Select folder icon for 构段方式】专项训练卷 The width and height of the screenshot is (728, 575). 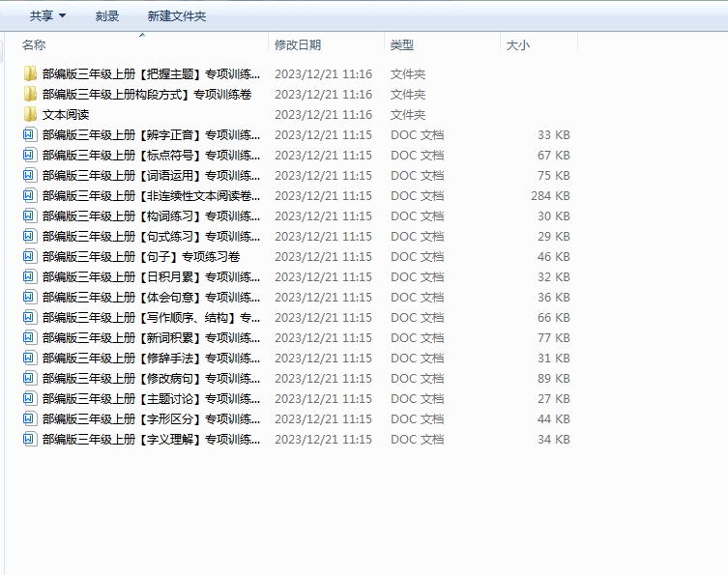(x=30, y=94)
